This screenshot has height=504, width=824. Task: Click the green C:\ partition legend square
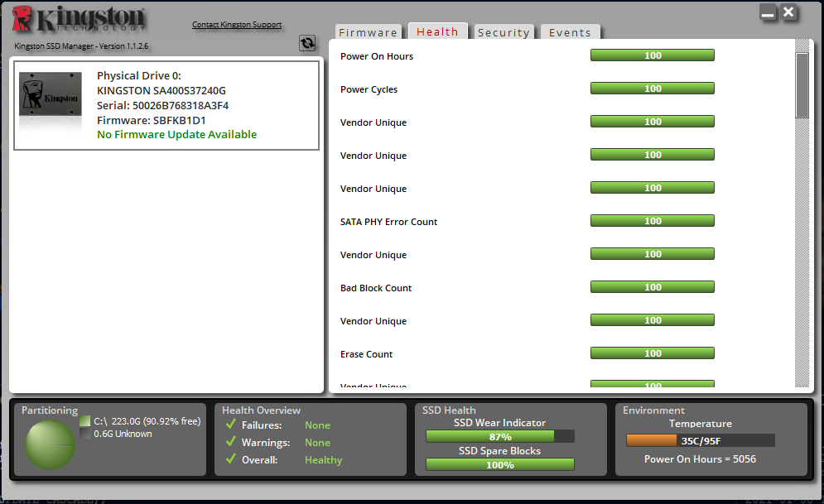coord(85,421)
